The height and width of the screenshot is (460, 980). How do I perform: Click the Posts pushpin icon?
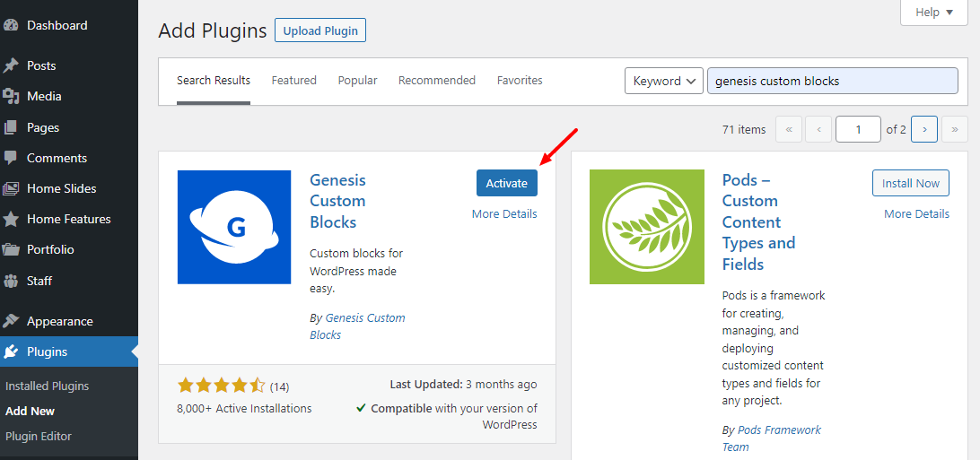pos(11,65)
